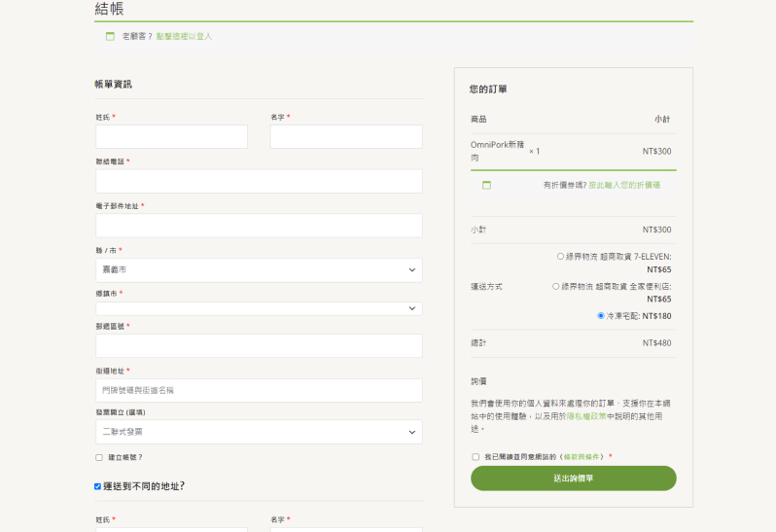Screen dimensions: 776x532
Task: Click the icon beside the returning customer notice
Action: pos(110,36)
